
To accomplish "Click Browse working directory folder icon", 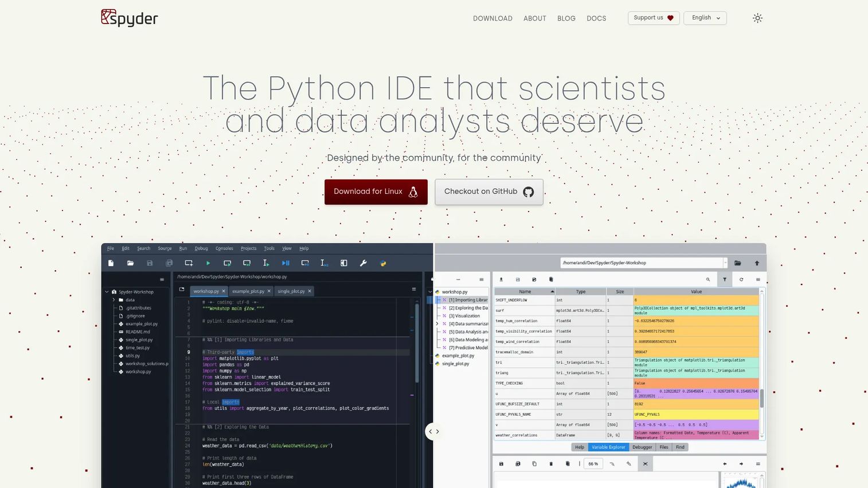I will click(x=738, y=263).
